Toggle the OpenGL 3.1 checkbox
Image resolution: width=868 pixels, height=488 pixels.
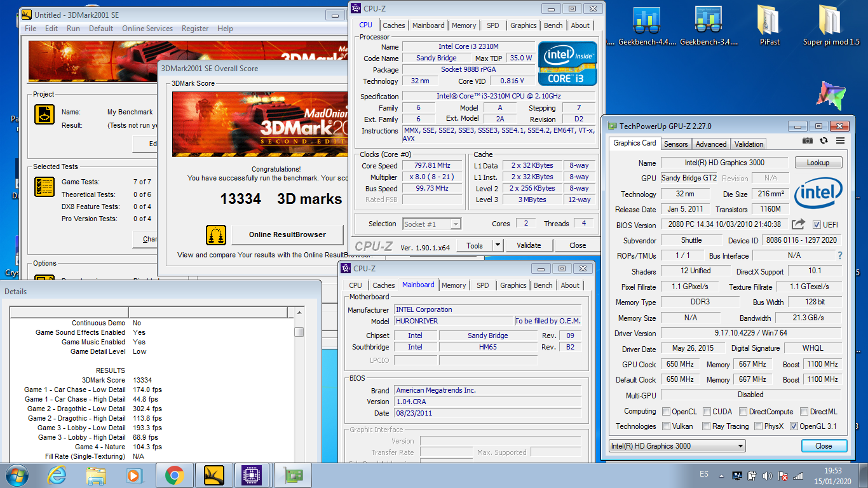794,426
